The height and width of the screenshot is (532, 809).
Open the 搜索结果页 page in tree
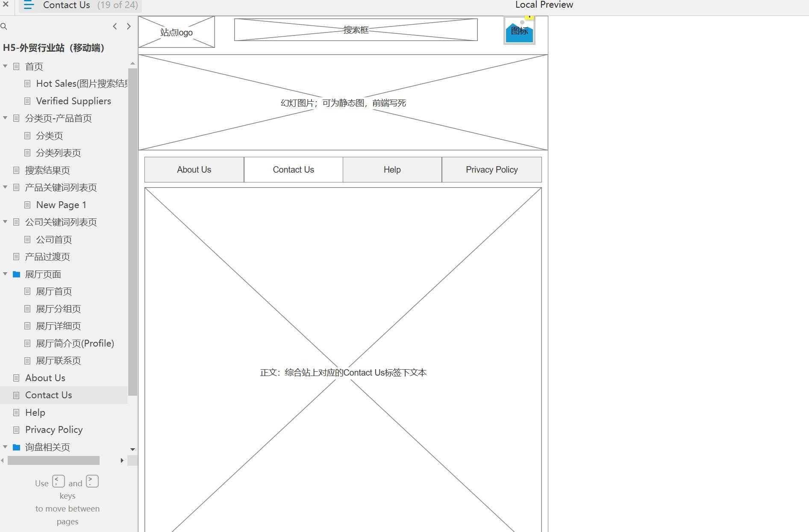(x=47, y=170)
